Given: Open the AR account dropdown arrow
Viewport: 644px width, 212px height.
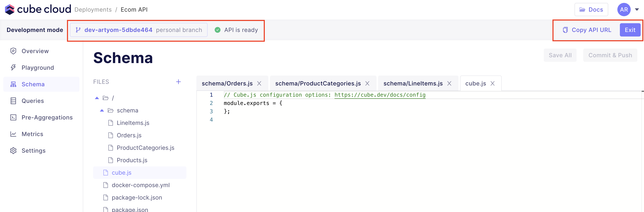Looking at the screenshot, I should tap(637, 10).
